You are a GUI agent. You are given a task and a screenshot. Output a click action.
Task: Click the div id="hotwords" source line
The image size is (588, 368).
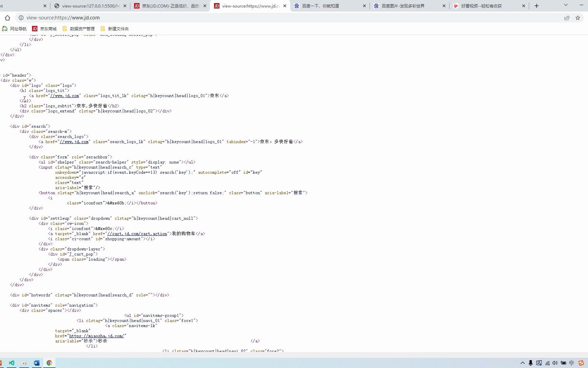(89, 295)
